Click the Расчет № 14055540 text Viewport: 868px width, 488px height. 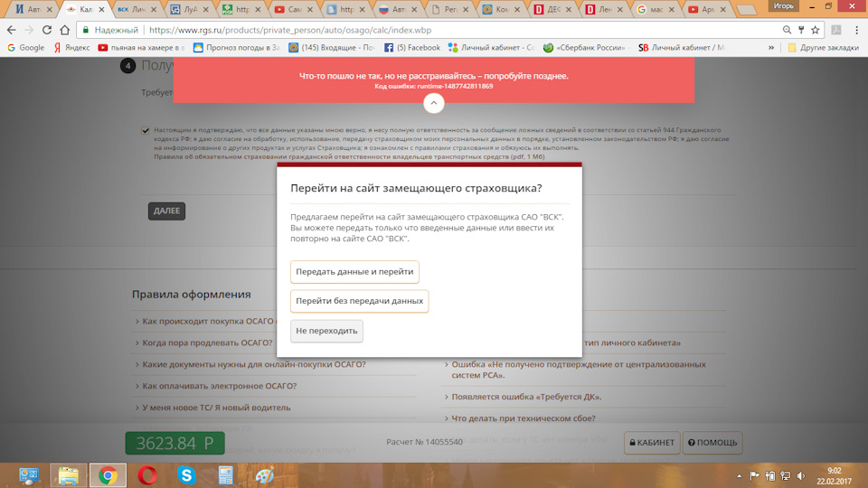pos(425,442)
